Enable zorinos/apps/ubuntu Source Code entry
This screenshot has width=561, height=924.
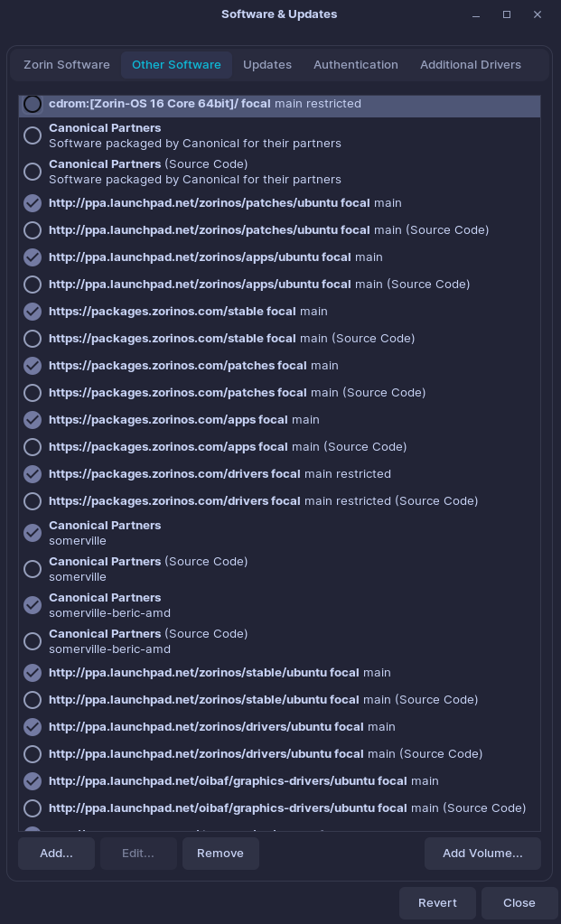click(x=33, y=285)
